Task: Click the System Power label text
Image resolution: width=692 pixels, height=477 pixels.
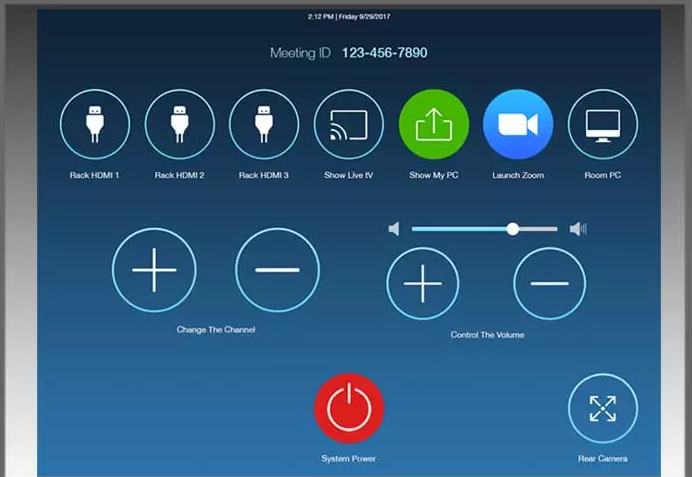Action: 349,459
